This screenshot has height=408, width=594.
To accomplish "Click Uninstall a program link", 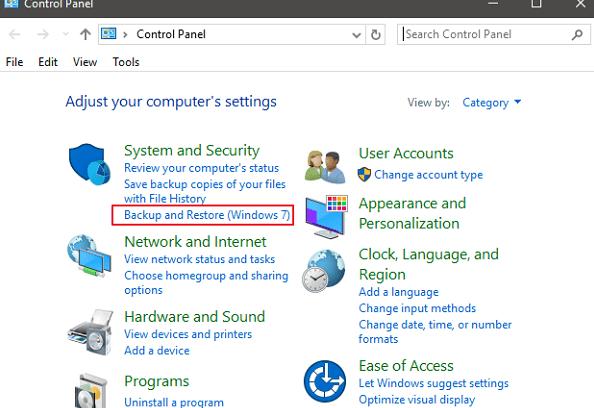I will tap(174, 402).
